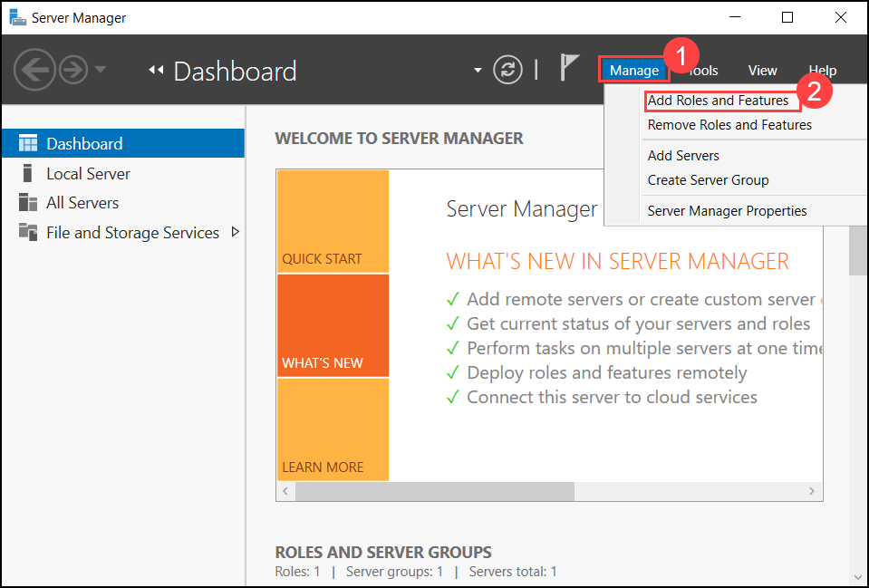This screenshot has height=588, width=869.
Task: Click the Dashboard grid icon in sidebar
Action: click(x=28, y=143)
